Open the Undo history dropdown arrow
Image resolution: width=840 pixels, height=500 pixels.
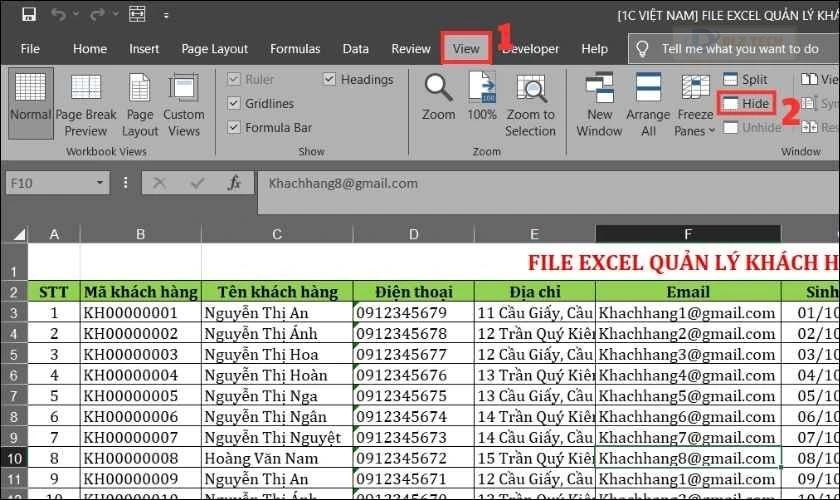(76, 14)
